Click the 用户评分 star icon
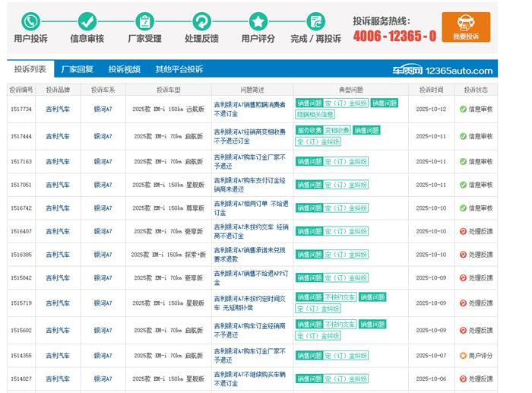The width and height of the screenshot is (532, 393). [258, 21]
